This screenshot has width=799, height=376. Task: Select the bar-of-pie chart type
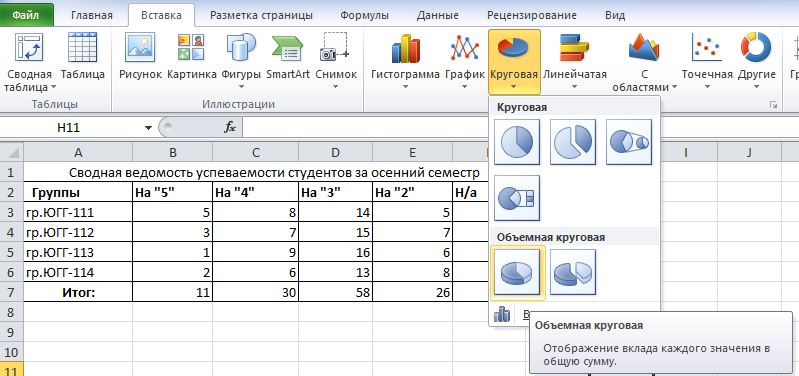517,198
